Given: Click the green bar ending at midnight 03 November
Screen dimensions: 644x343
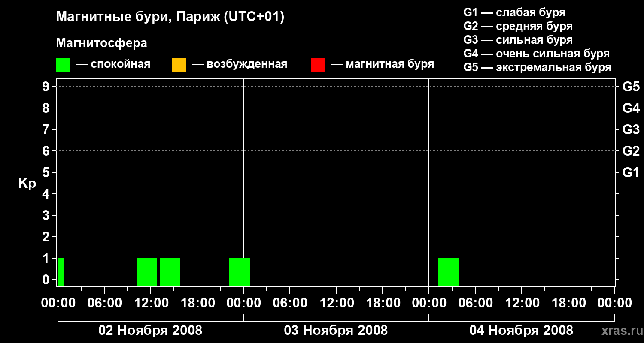Looking at the screenshot, I should (240, 272).
